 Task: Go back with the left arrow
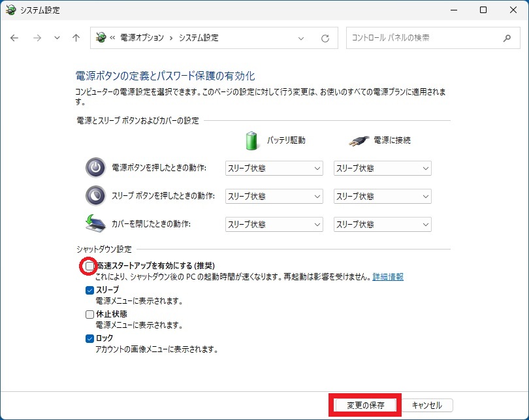pos(14,38)
